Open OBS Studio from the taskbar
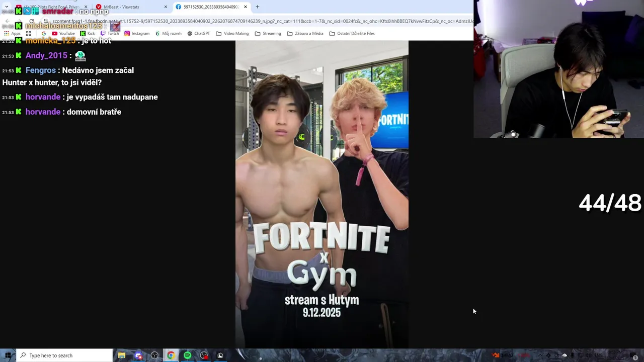This screenshot has width=644, height=362. (154, 355)
